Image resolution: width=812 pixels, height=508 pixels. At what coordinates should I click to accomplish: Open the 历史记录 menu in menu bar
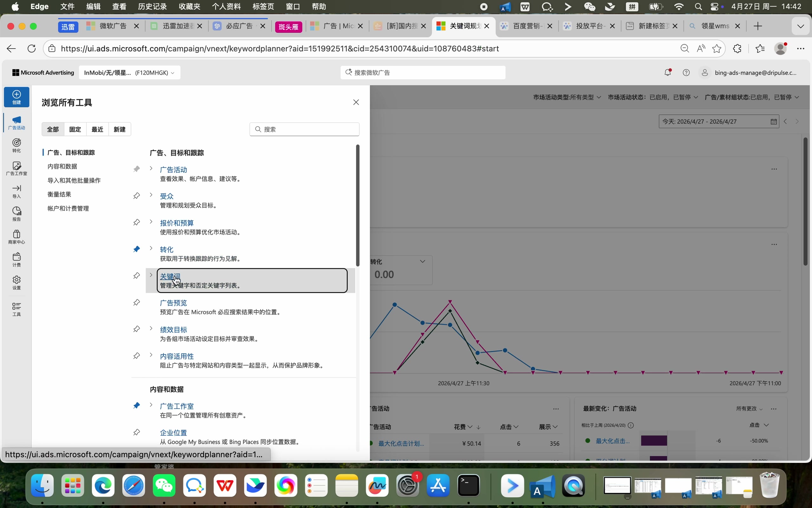click(152, 7)
